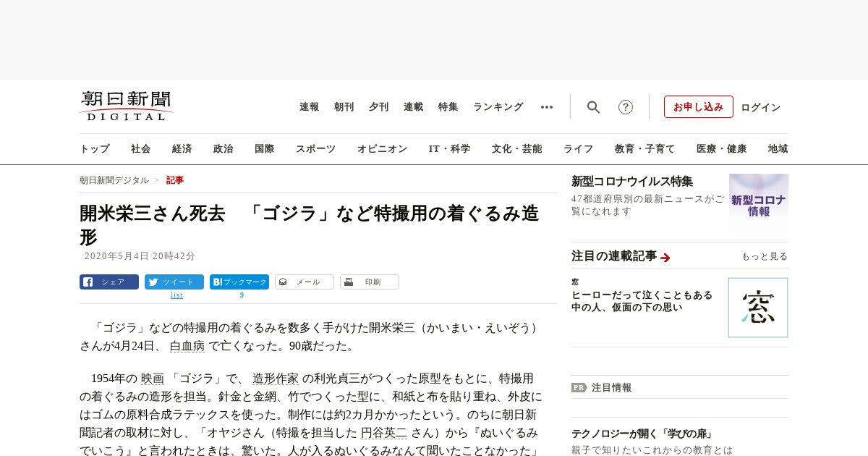This screenshot has height=456, width=868.
Task: Open 連載 in header menu
Action: [414, 107]
